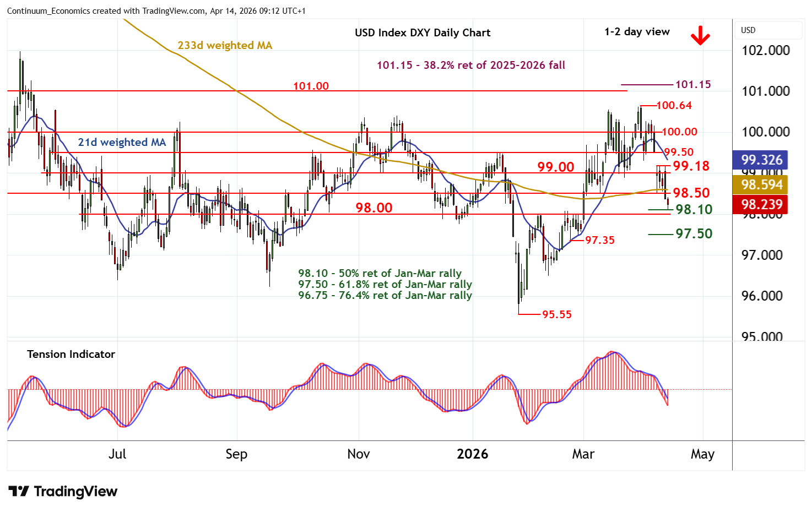Click the Nov date axis label
This screenshot has height=512, width=812.
tap(358, 454)
